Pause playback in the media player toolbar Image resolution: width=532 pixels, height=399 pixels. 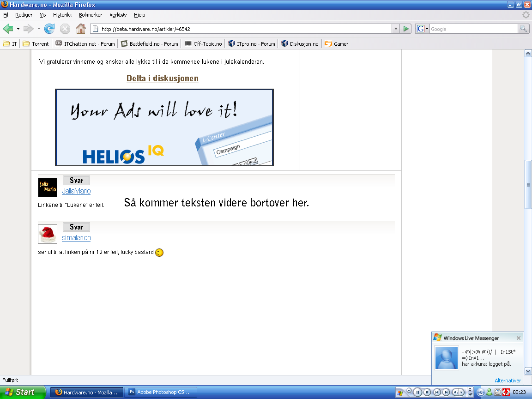(x=417, y=392)
